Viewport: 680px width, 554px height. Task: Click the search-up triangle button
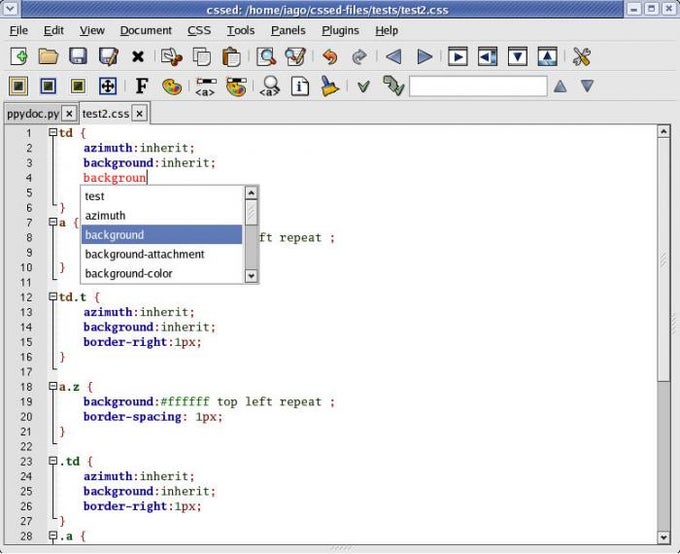(x=560, y=86)
